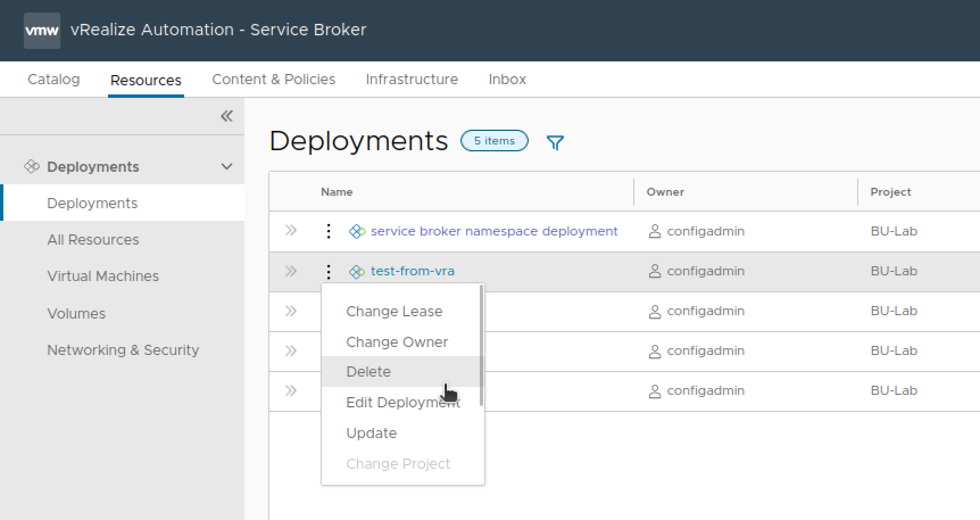Image resolution: width=980 pixels, height=520 pixels.
Task: Click the deployment icon beside test-from-vra
Action: [357, 271]
